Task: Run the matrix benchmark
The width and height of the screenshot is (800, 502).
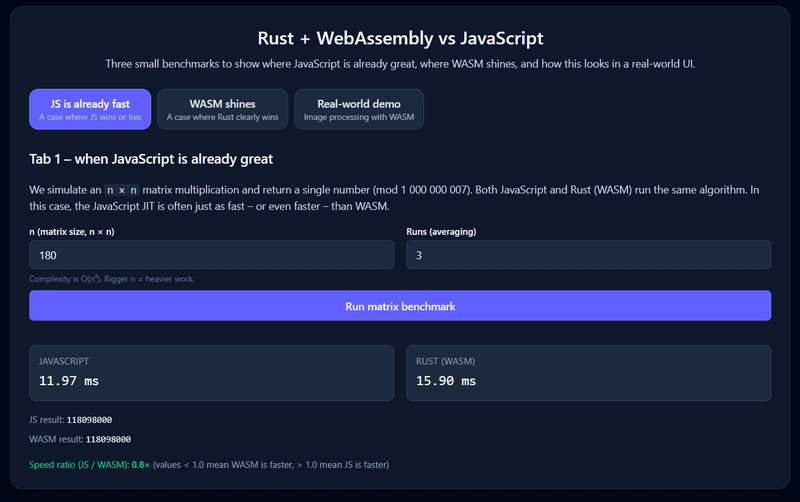Action: pos(400,306)
